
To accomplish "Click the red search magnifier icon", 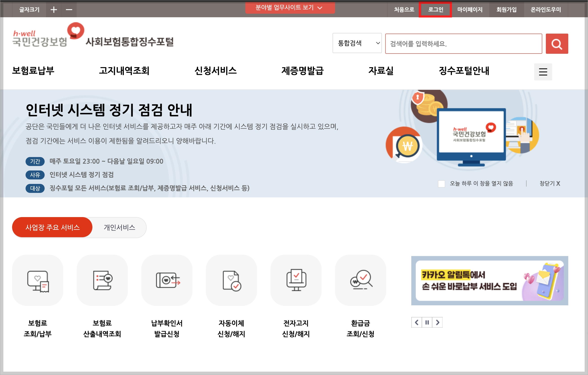I will (x=557, y=43).
